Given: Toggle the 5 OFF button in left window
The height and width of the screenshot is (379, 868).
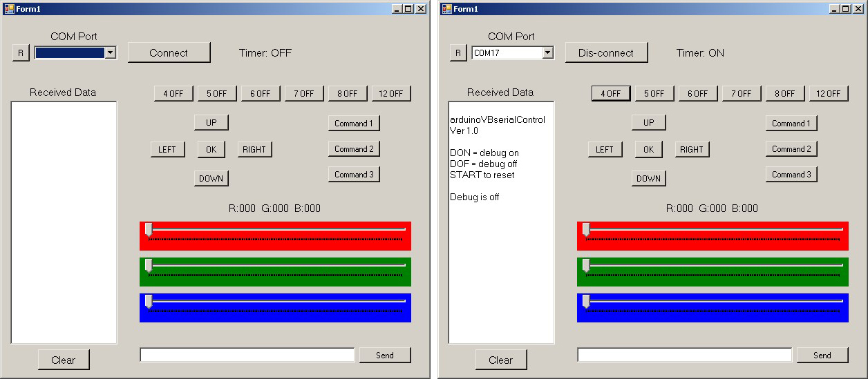Looking at the screenshot, I should pyautogui.click(x=217, y=93).
